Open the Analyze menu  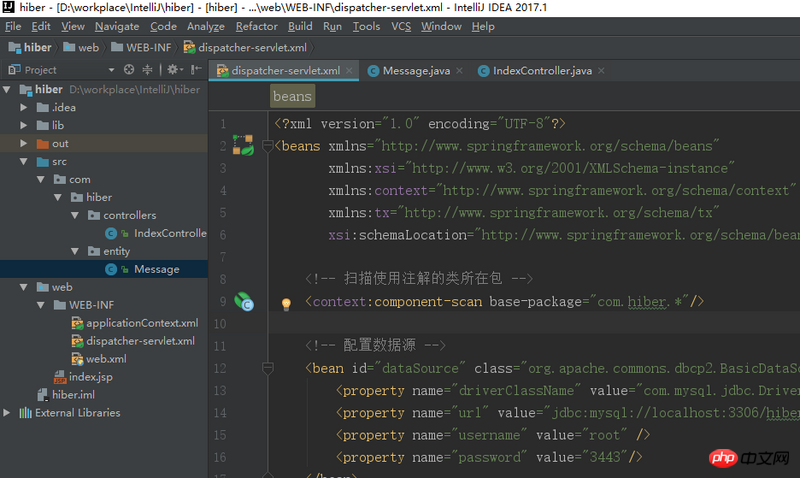point(206,27)
